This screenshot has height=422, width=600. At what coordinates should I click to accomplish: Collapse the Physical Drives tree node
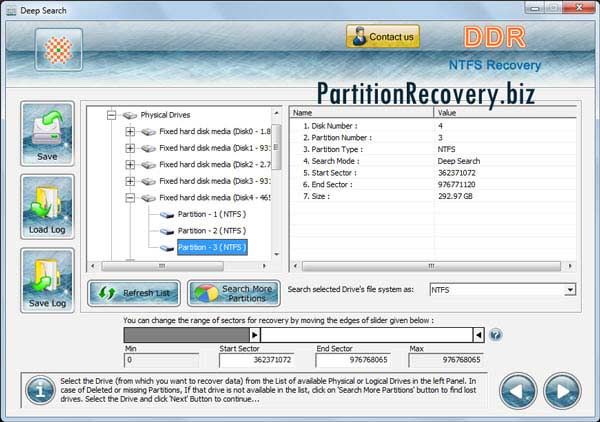111,115
